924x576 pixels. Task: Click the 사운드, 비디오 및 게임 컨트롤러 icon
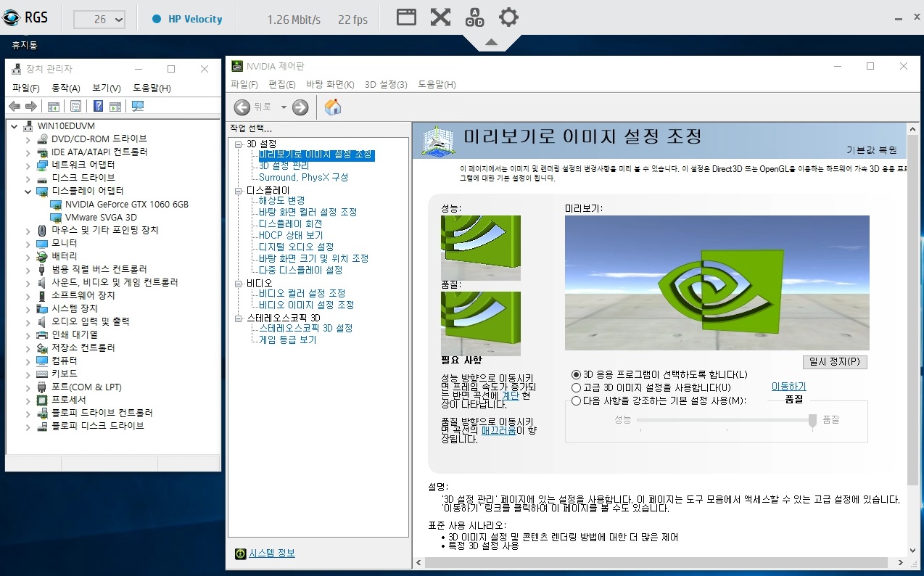pos(42,282)
